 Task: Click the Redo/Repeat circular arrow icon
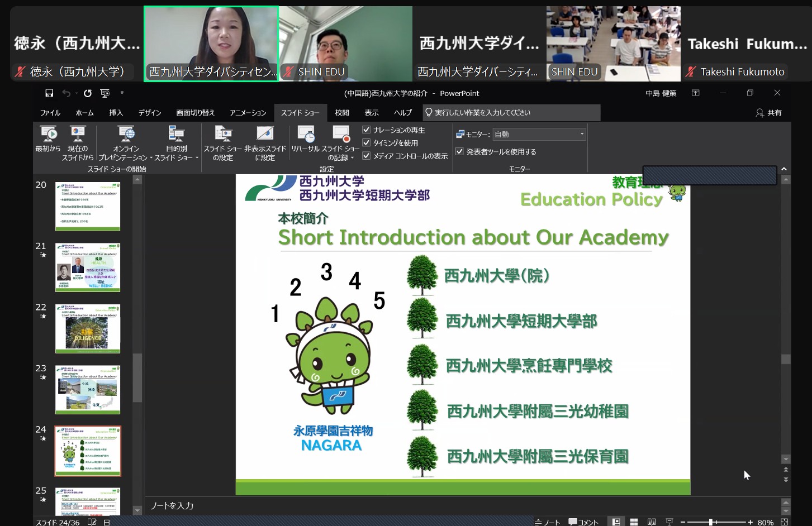[87, 93]
